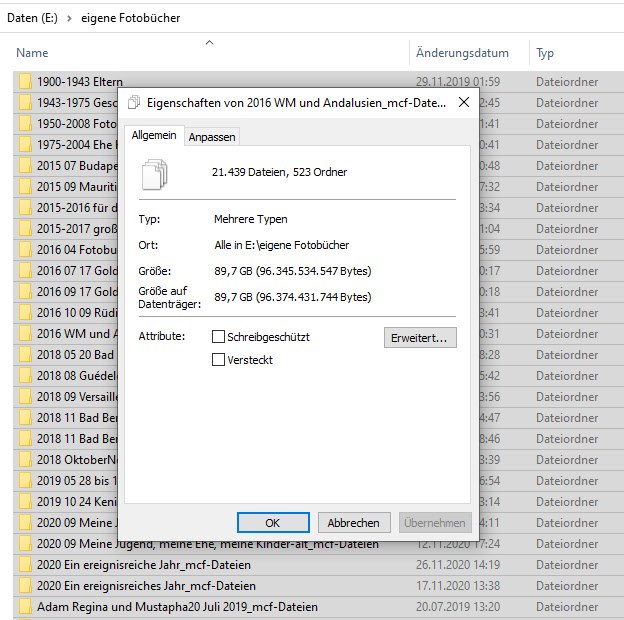
Task: Toggle the Versteckt checkbox
Action: [x=218, y=360]
